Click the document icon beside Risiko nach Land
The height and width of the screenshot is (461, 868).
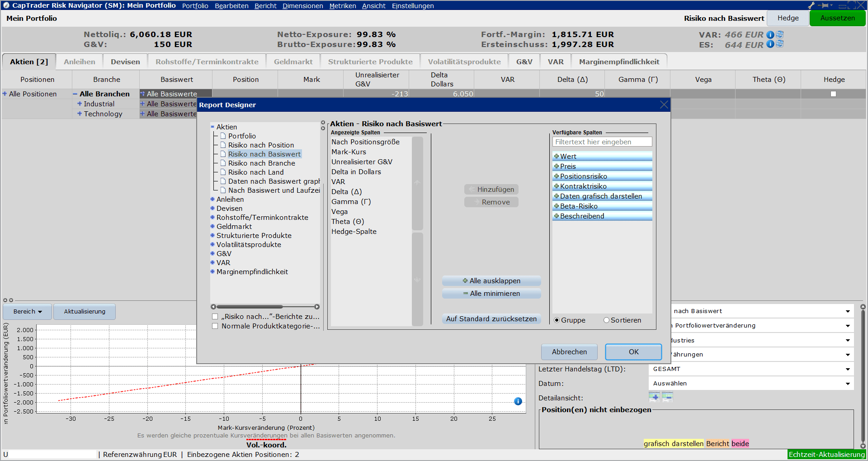(223, 172)
